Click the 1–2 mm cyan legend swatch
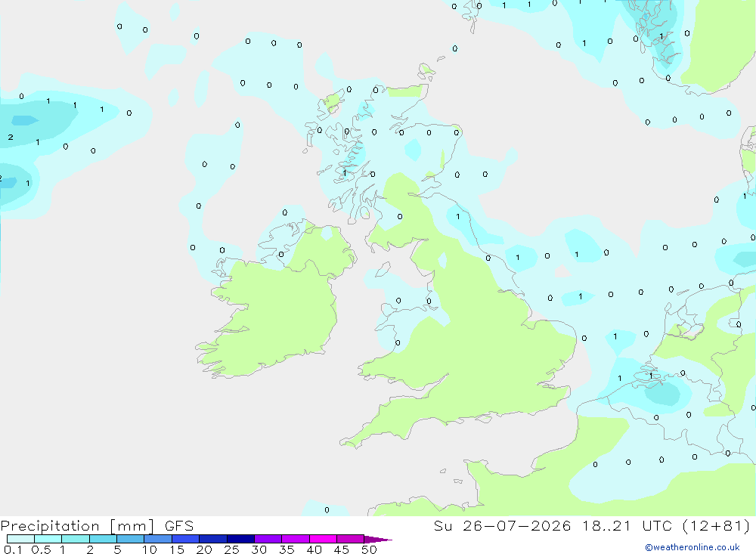Screen dimensions: 756x554 pyautogui.click(x=75, y=539)
